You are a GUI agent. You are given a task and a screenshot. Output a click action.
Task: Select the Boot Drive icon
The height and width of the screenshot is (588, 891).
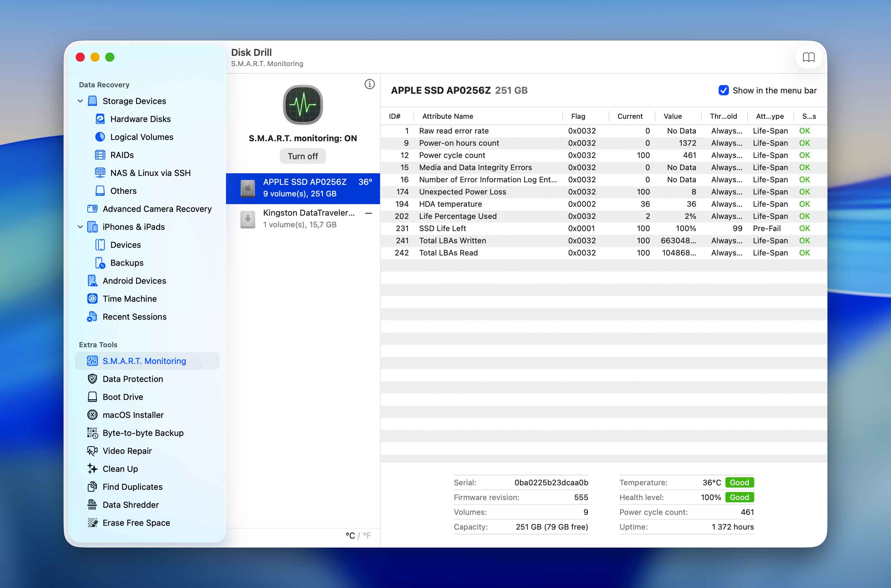point(92,397)
